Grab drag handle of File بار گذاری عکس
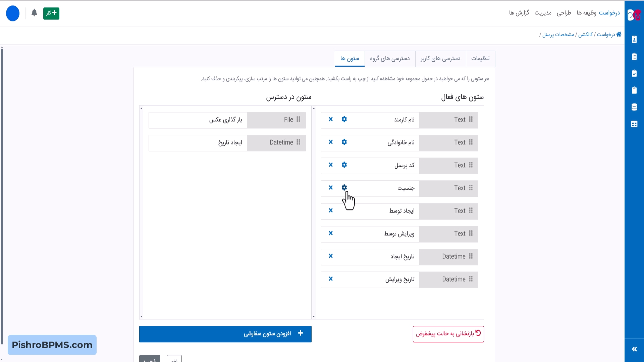Image resolution: width=644 pixels, height=362 pixels. [299, 120]
